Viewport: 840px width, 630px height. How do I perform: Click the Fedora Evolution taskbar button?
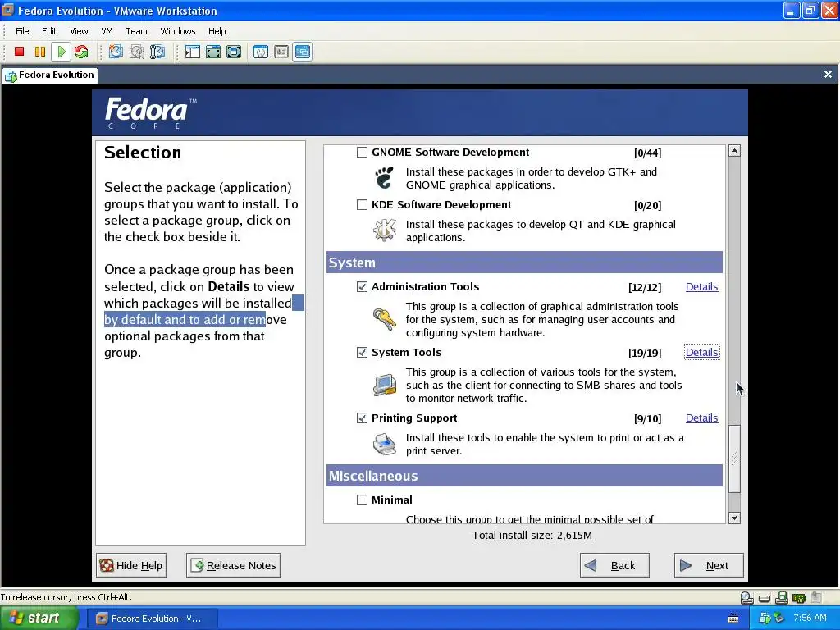[x=152, y=619]
